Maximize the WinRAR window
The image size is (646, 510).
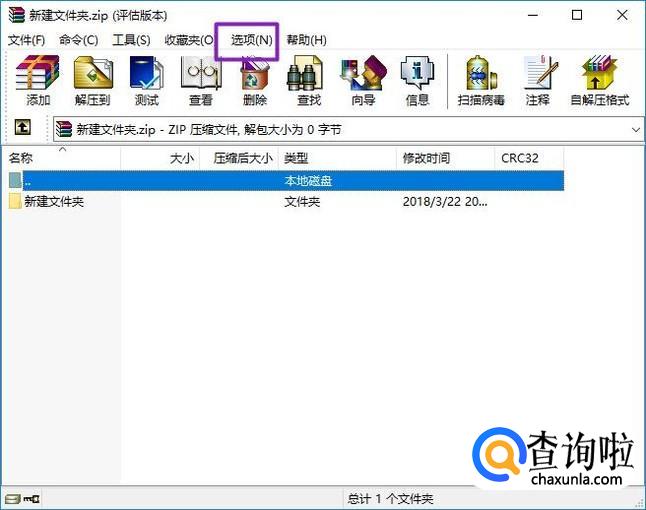[577, 15]
